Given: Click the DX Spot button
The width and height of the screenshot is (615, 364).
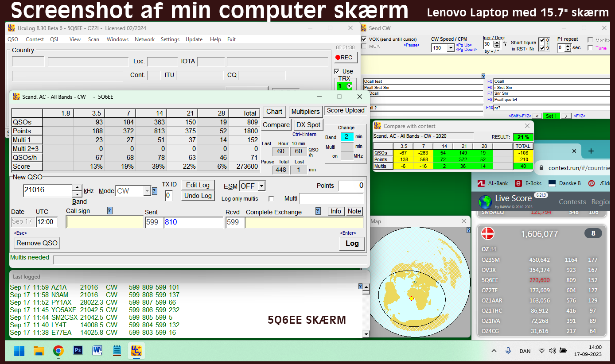Looking at the screenshot, I should [x=308, y=125].
